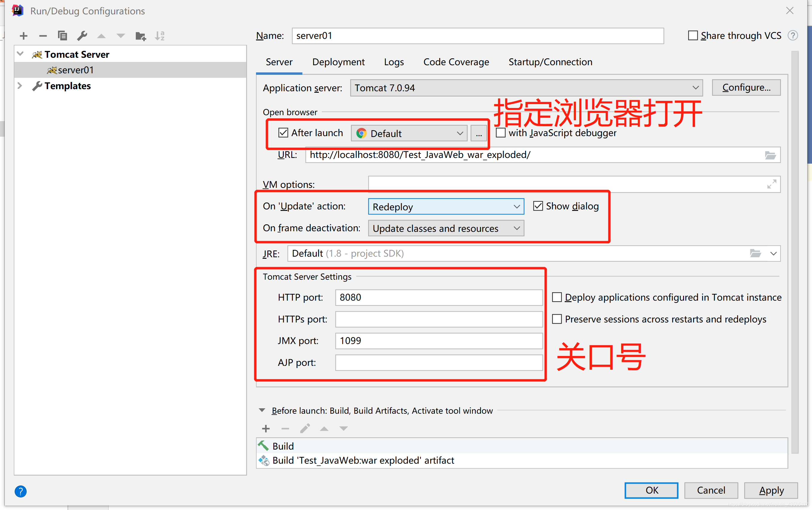Open edit templates wrench icon in toolbar
Screen dimensions: 812x510
coord(82,36)
